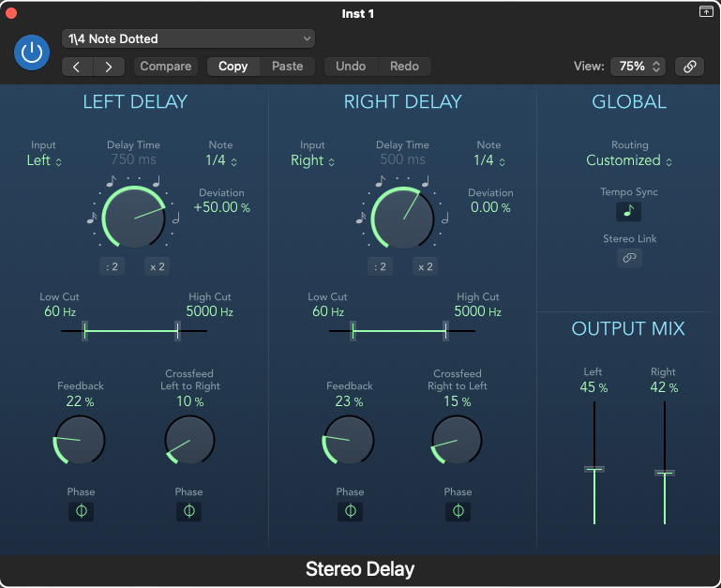Screen dimensions: 721x588
Task: Click the Left Delay 5000 Hz High Cut value
Action: (x=210, y=311)
